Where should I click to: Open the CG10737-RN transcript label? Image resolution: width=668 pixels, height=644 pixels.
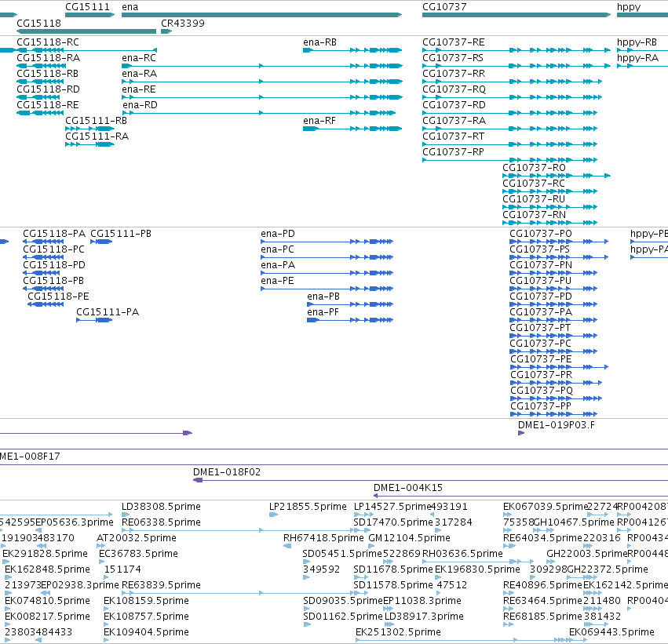[535, 215]
